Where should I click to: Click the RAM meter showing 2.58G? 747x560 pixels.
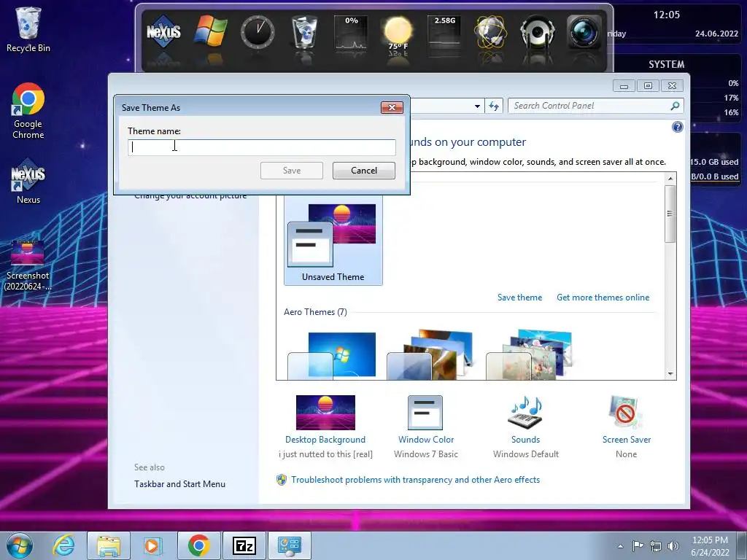click(x=444, y=32)
